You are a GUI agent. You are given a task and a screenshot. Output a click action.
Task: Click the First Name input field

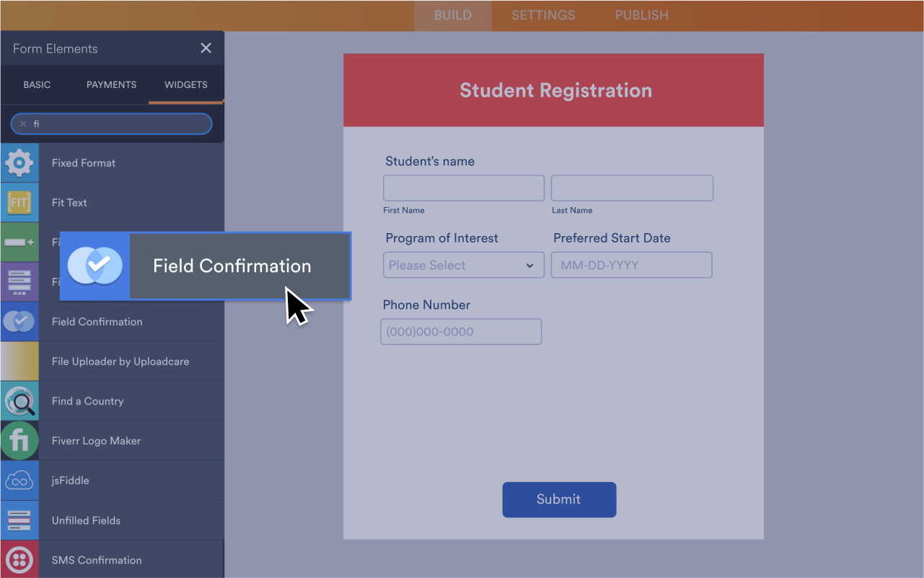[x=464, y=188]
